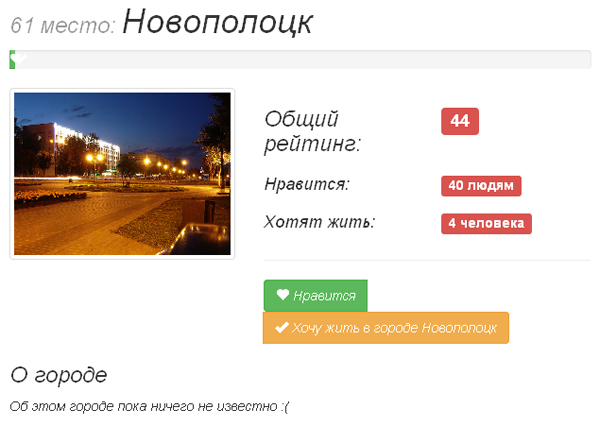
Task: Click the green Нравится button
Action: tap(316, 295)
